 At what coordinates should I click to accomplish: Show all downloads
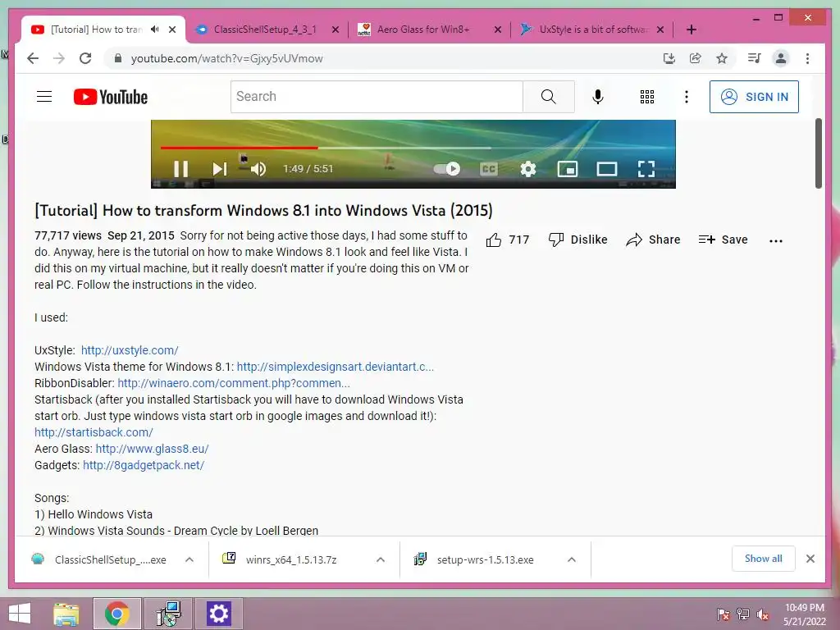pos(764,559)
